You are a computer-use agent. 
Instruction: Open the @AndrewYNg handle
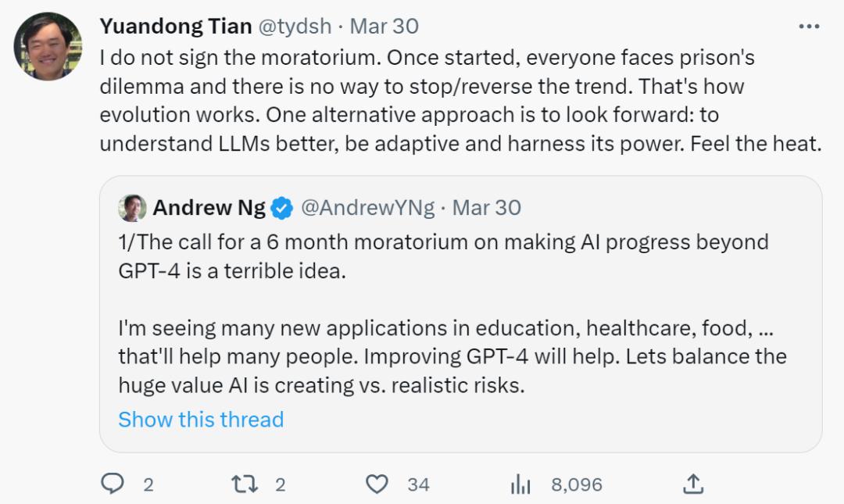[367, 208]
